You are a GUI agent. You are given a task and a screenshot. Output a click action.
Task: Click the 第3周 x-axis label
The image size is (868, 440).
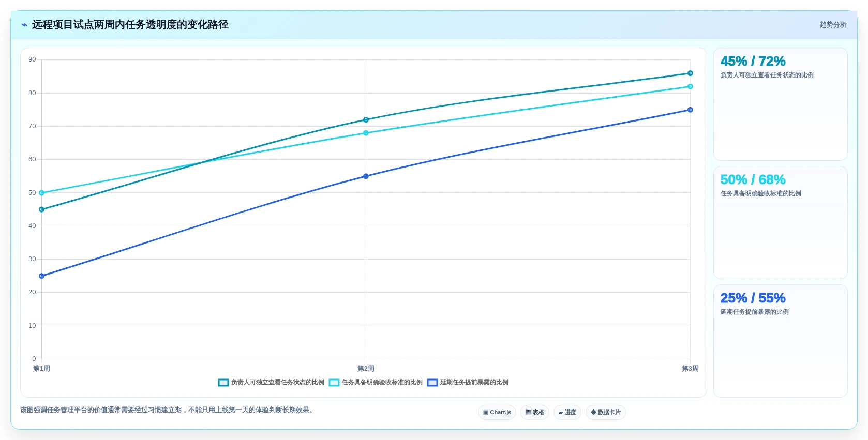[x=690, y=369]
